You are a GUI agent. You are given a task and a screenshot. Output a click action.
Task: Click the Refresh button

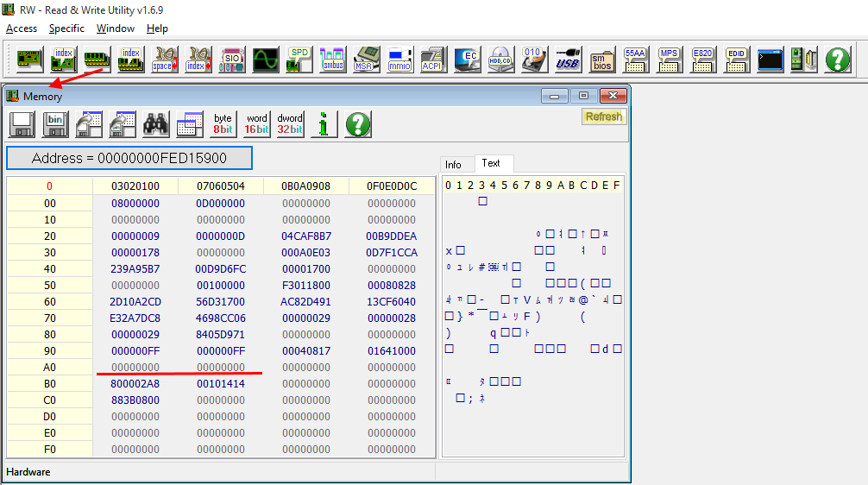tap(603, 117)
